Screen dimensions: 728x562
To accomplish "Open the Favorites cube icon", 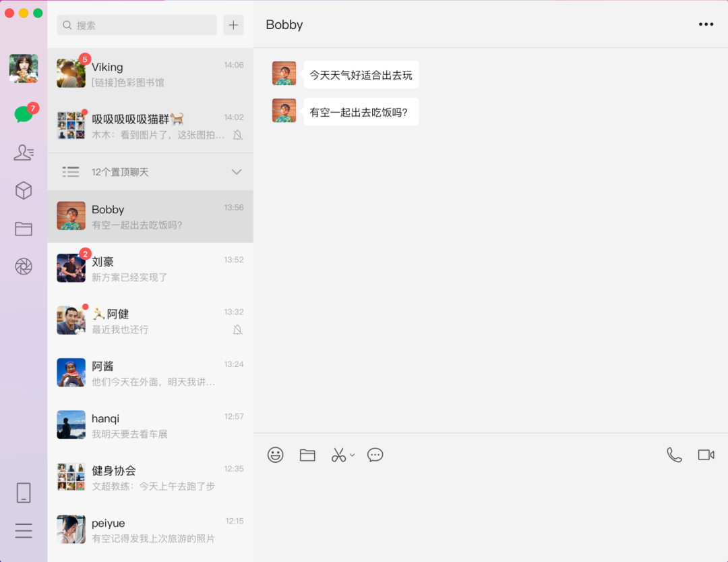I will [x=24, y=190].
